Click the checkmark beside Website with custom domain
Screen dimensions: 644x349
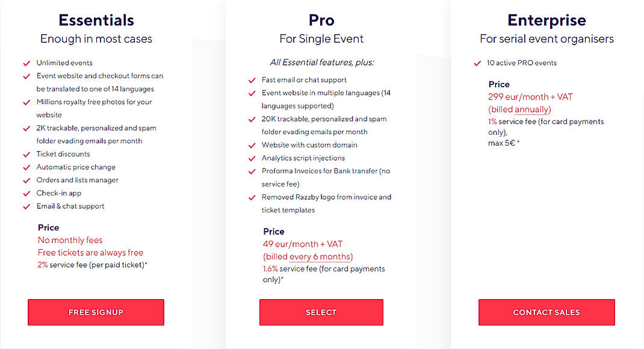point(252,145)
